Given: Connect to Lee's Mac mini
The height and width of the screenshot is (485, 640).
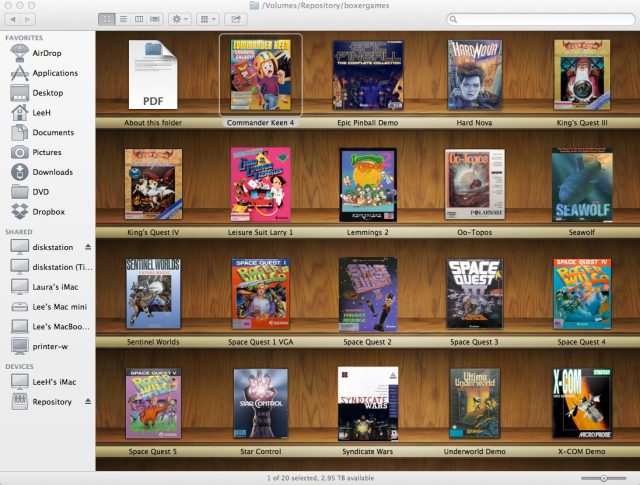Looking at the screenshot, I should 49,307.
